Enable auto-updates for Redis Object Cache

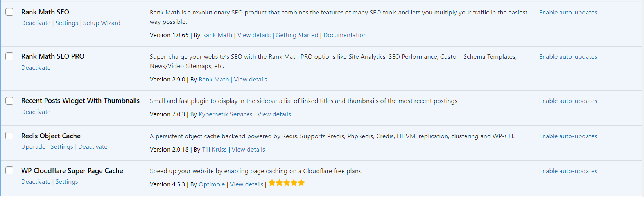pyautogui.click(x=568, y=136)
